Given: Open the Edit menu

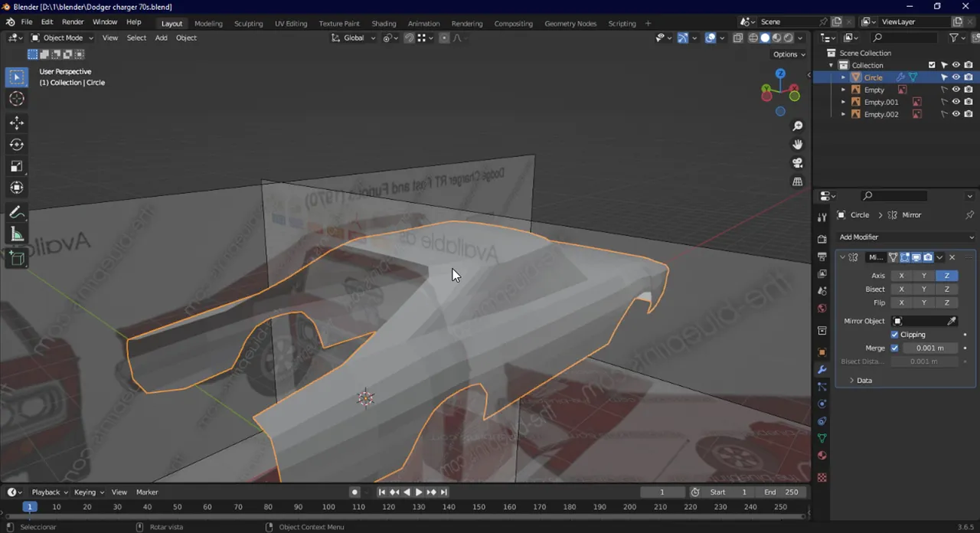Looking at the screenshot, I should (x=47, y=22).
